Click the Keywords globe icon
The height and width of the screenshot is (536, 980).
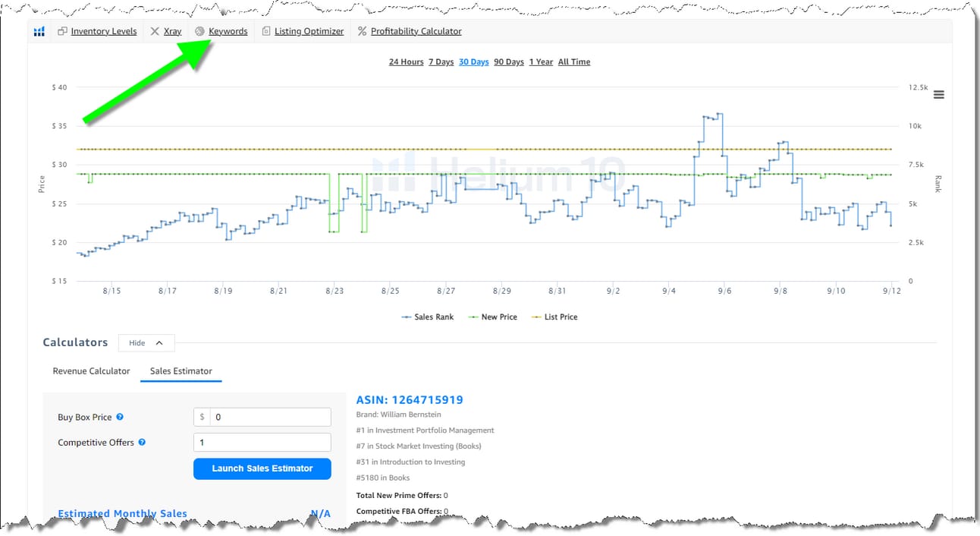(199, 31)
